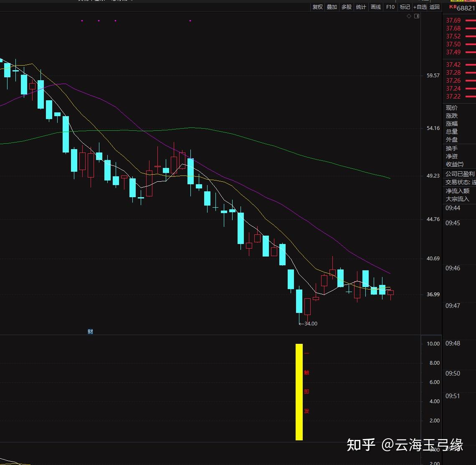Screen dimensions: 476x465
Task: Click the 49.23 price axis label
Action: pyautogui.click(x=433, y=175)
